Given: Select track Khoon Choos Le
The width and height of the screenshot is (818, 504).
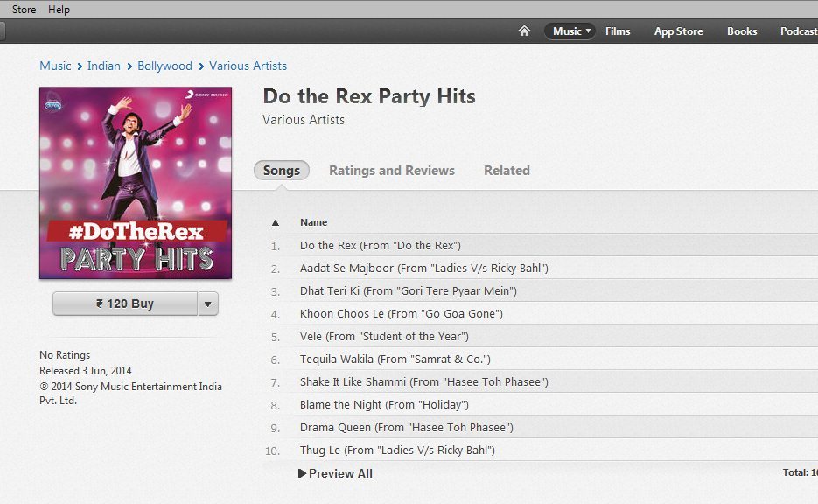Looking at the screenshot, I should point(541,313).
